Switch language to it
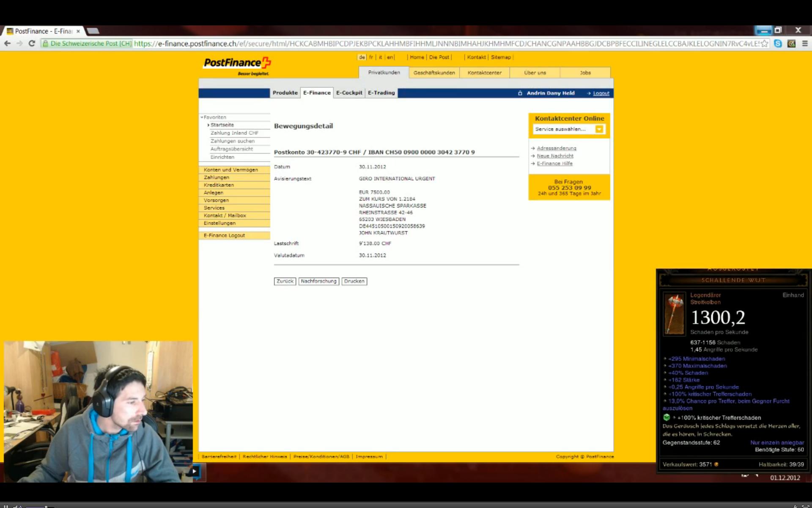This screenshot has width=812, height=508. click(380, 57)
